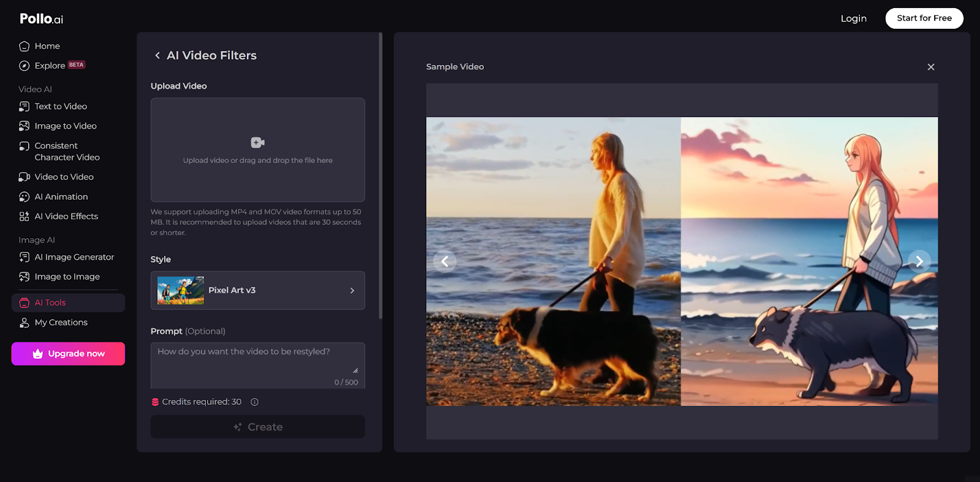This screenshot has height=482, width=980.
Task: Close the Sample Video panel
Action: [930, 67]
